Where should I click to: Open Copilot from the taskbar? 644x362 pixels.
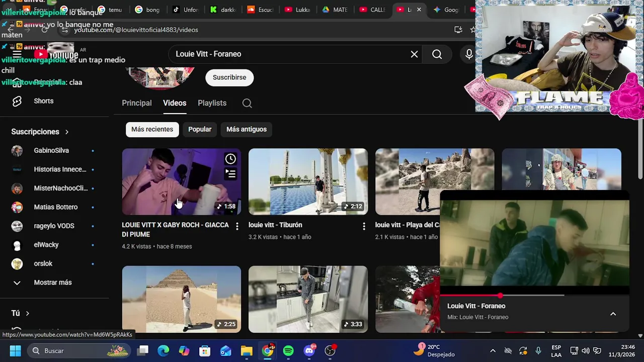[184, 350]
